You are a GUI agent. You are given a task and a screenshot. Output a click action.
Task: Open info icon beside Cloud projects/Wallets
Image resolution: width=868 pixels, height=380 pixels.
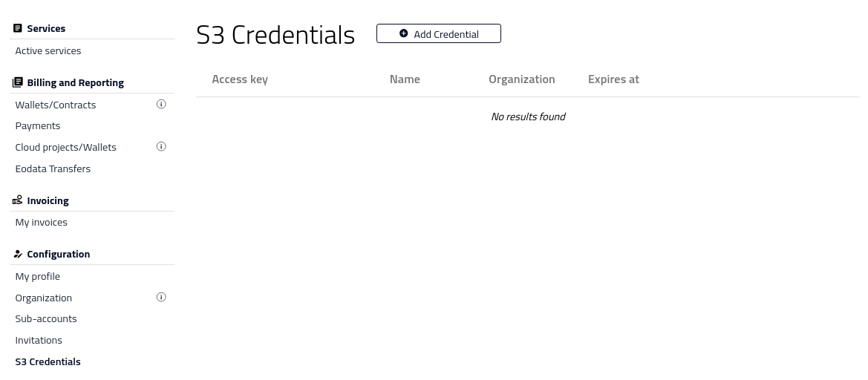pyautogui.click(x=161, y=146)
